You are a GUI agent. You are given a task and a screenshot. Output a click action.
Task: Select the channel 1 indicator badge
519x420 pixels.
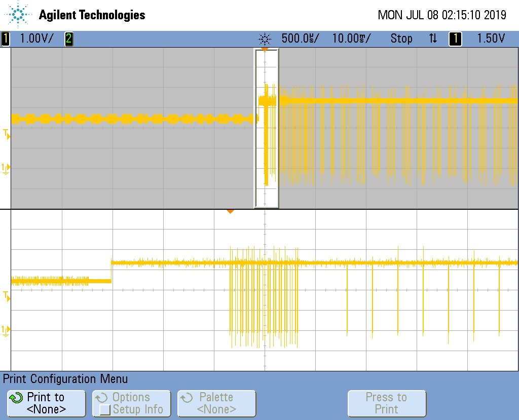tap(5, 39)
